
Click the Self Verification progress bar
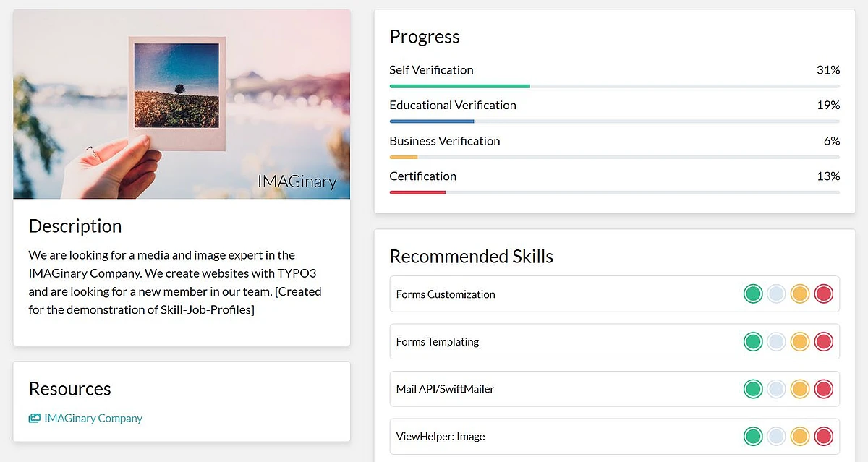[x=614, y=86]
